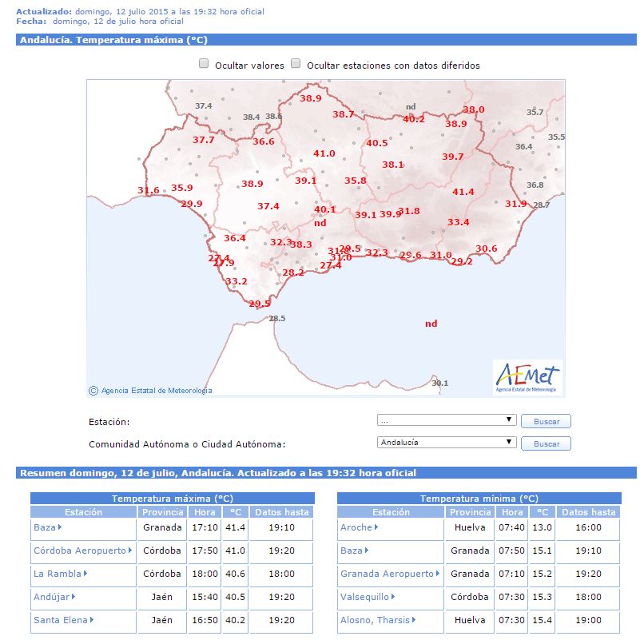This screenshot has width=644, height=644.
Task: Click the 29.5 value at the southern tip
Action: [x=260, y=304]
